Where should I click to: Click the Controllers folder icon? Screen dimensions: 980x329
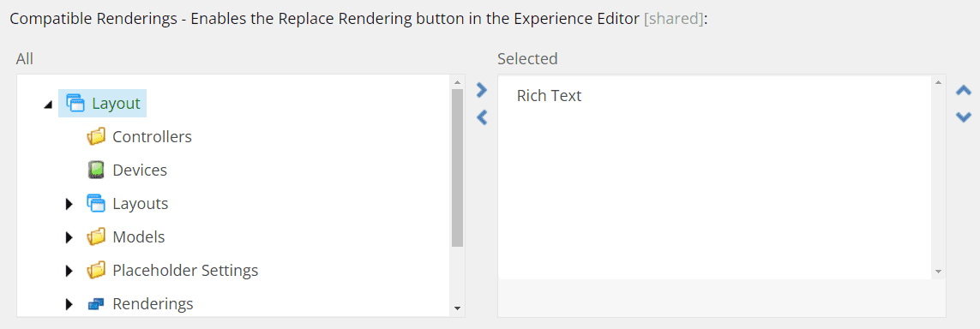(96, 137)
